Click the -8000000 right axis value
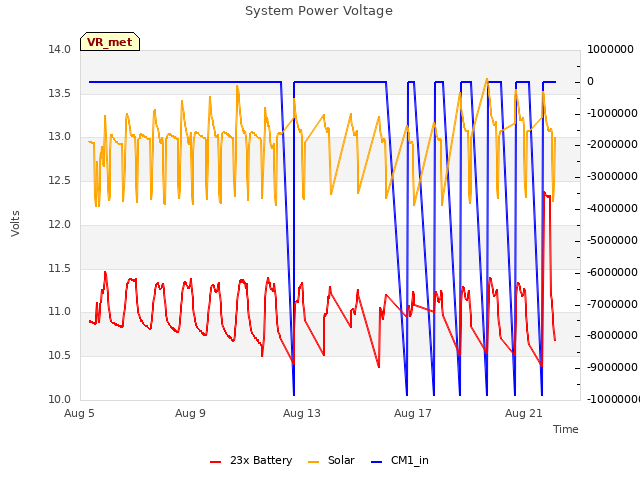 612,336
